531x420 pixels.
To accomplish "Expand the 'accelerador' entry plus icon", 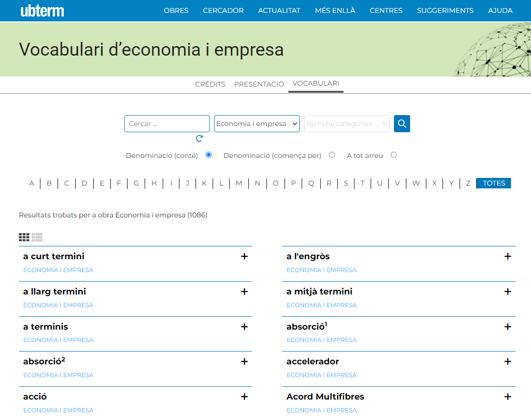I will pos(508,361).
